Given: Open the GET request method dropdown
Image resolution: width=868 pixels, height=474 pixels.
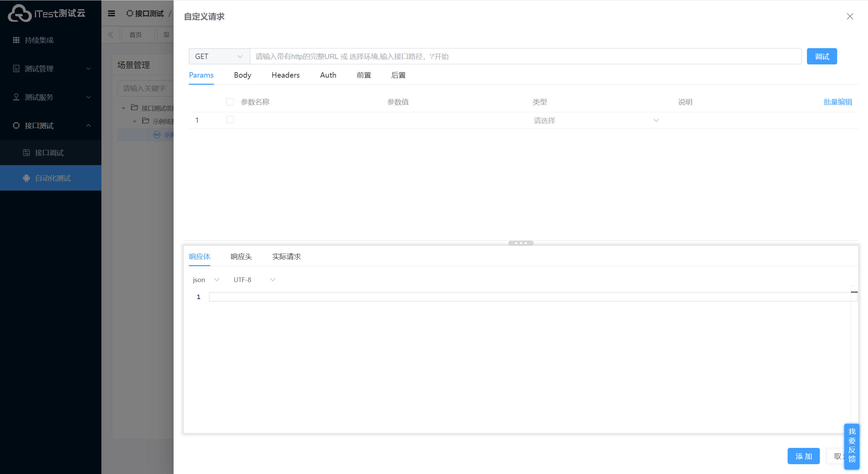Looking at the screenshot, I should point(219,56).
